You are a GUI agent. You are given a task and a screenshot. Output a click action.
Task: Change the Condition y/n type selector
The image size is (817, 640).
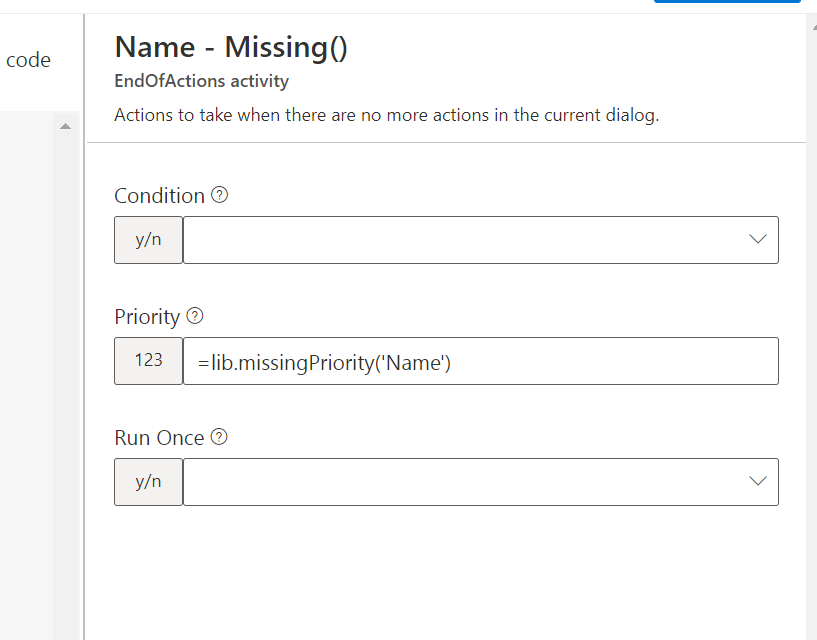[148, 240]
